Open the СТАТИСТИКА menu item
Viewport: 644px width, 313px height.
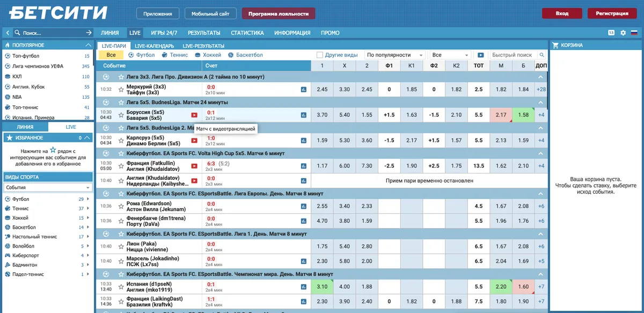point(247,33)
